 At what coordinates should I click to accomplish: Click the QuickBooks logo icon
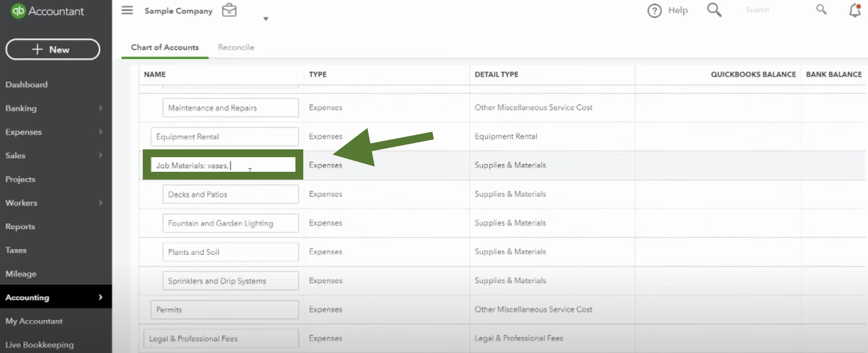pyautogui.click(x=18, y=11)
